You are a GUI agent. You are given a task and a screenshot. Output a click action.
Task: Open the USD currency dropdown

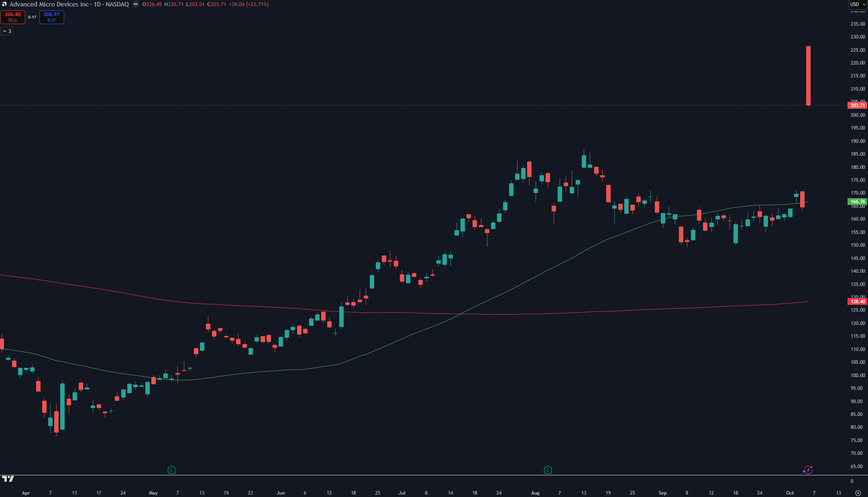858,4
